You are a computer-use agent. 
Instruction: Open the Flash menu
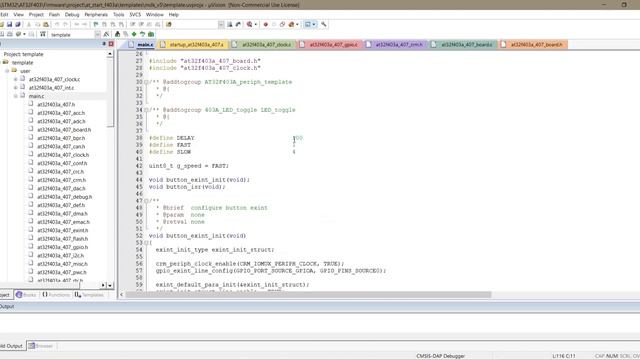(54, 15)
